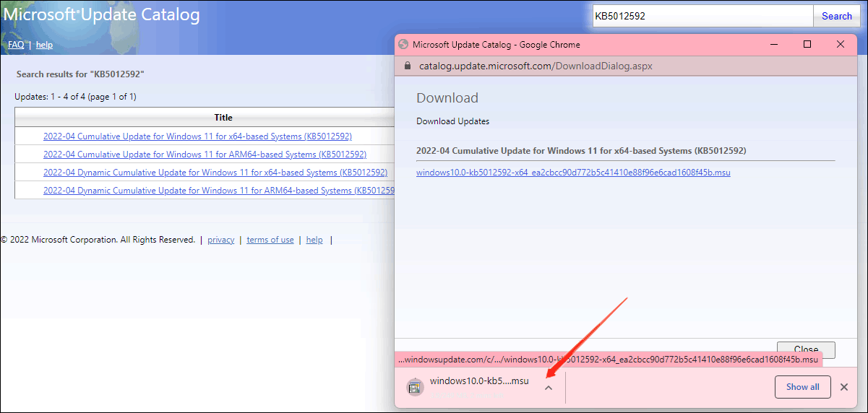Image resolution: width=868 pixels, height=413 pixels.
Task: Maximize the Chrome popup window
Action: [x=807, y=44]
